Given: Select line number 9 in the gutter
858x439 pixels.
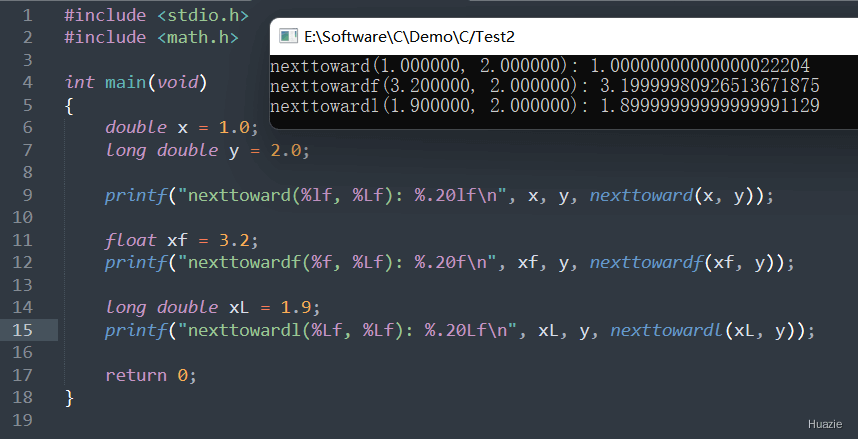Looking at the screenshot, I should click(x=26, y=195).
